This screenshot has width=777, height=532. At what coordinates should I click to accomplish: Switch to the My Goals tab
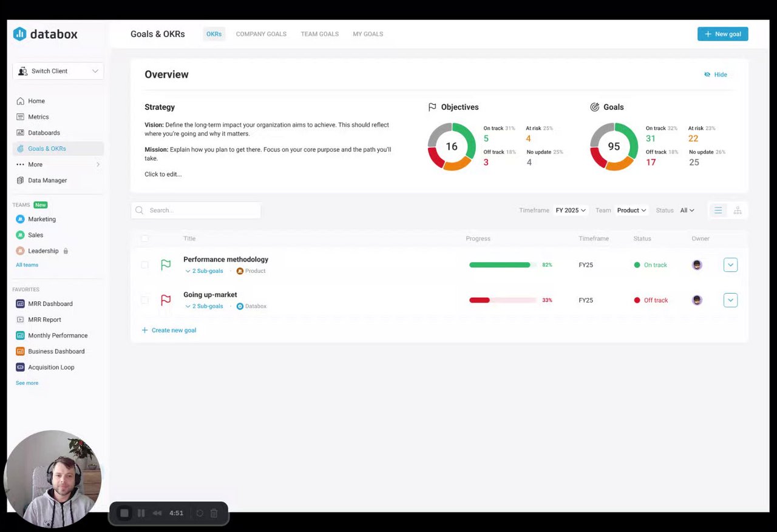tap(368, 34)
